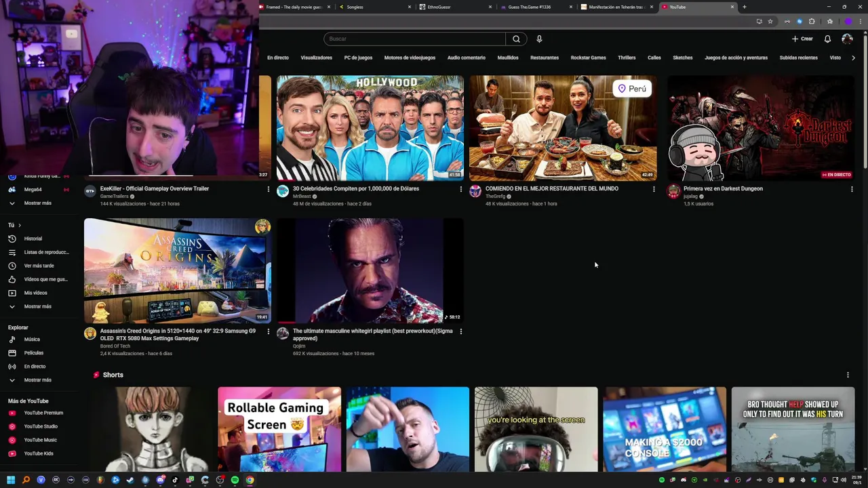Open options for masculine whitegirl playlist video
The width and height of the screenshot is (868, 488).
(x=460, y=331)
